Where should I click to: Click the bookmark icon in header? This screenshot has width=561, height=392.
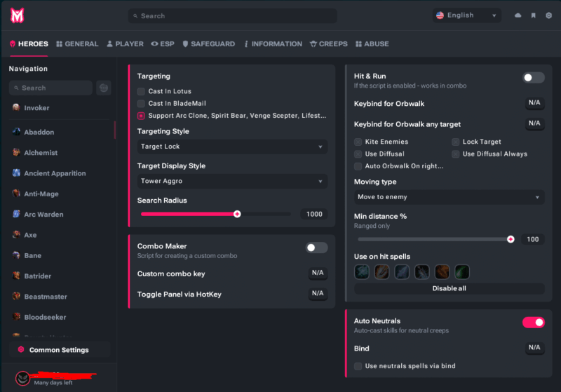534,15
